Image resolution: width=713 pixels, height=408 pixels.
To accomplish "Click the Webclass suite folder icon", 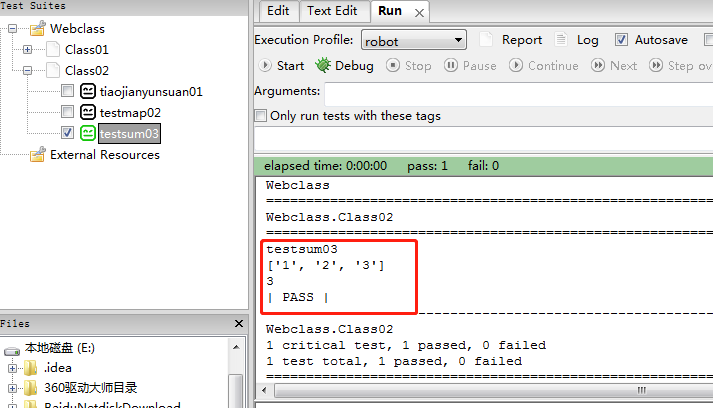I will click(x=38, y=28).
